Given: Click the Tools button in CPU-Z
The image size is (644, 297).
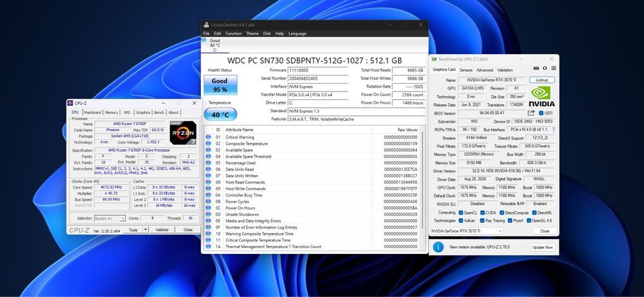Looking at the screenshot, I should pyautogui.click(x=133, y=230).
